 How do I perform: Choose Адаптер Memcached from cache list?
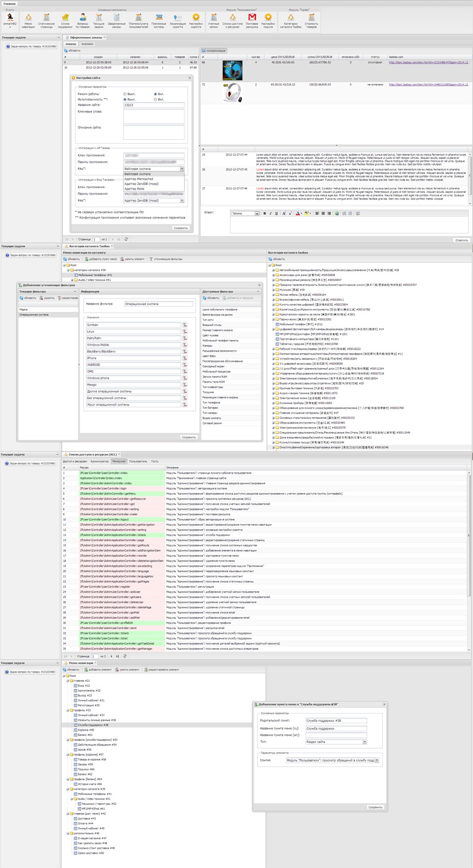coord(154,179)
